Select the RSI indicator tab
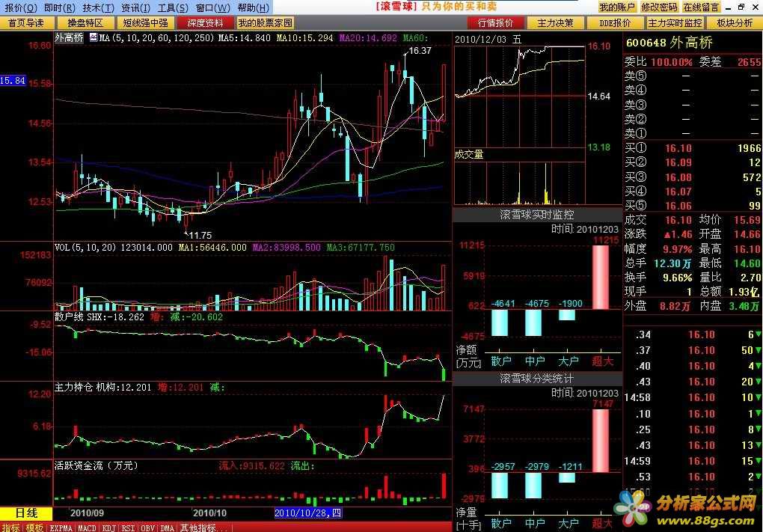This screenshot has height=532, width=763. 129,528
